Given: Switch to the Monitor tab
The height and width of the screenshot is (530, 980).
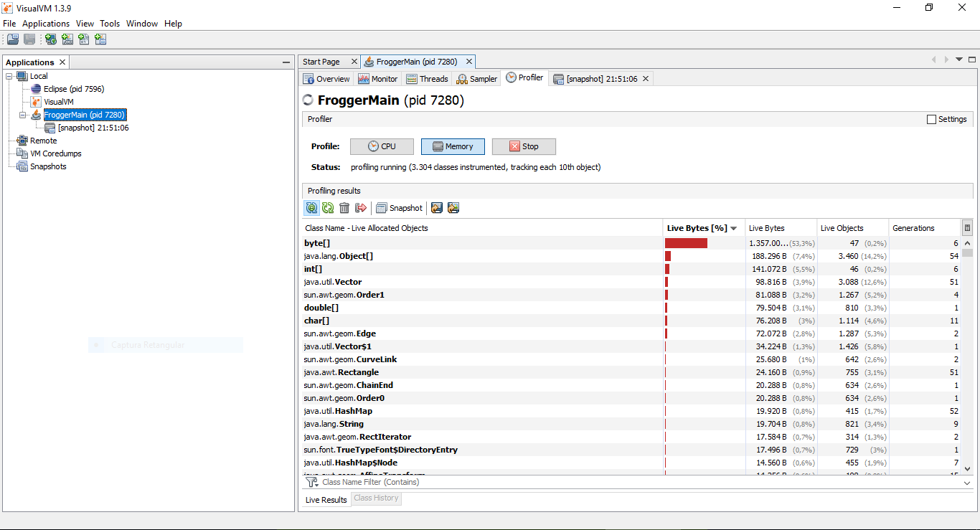Looking at the screenshot, I should point(378,79).
